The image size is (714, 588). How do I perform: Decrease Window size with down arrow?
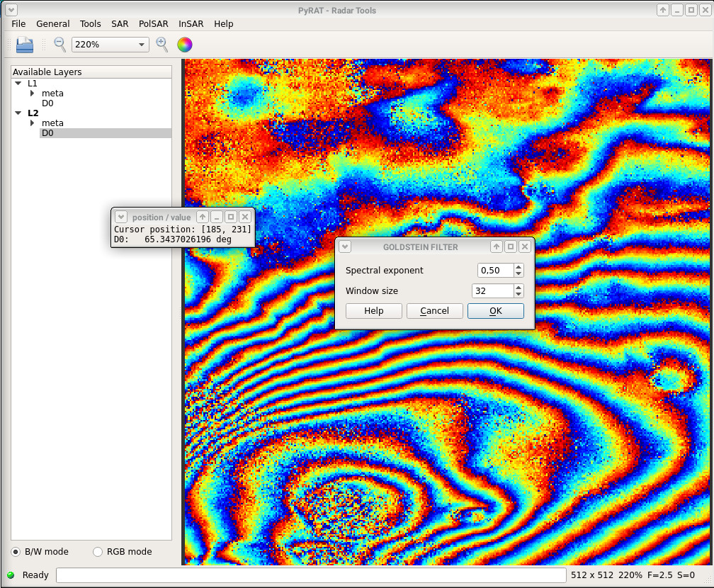[x=518, y=294]
